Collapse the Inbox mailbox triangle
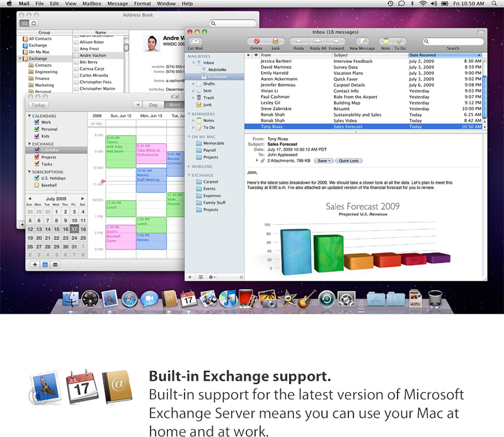This screenshot has width=504, height=437. coord(193,63)
